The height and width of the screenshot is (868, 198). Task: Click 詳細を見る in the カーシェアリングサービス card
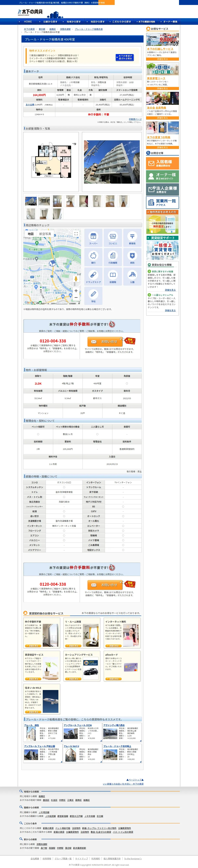(x=73, y=679)
